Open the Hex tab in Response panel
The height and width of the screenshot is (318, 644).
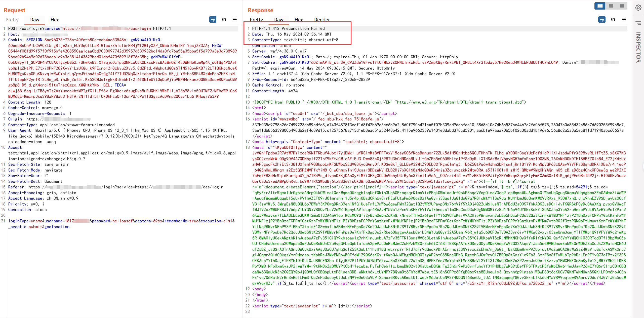click(x=299, y=20)
